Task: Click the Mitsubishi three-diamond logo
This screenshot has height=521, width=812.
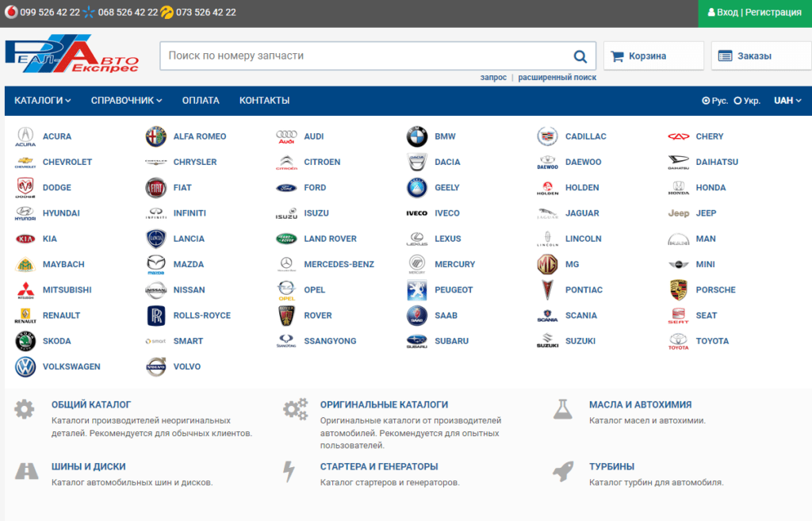Action: click(x=25, y=290)
